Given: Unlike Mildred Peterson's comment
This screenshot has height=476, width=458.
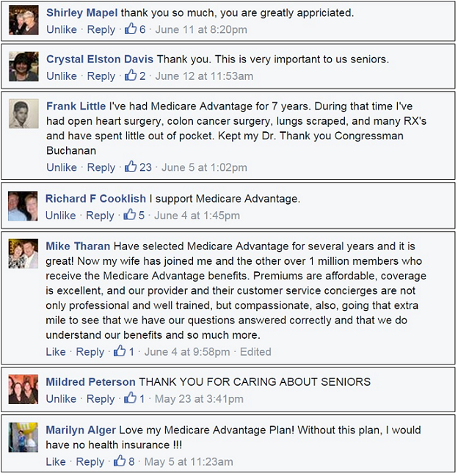Looking at the screenshot, I should tap(61, 399).
